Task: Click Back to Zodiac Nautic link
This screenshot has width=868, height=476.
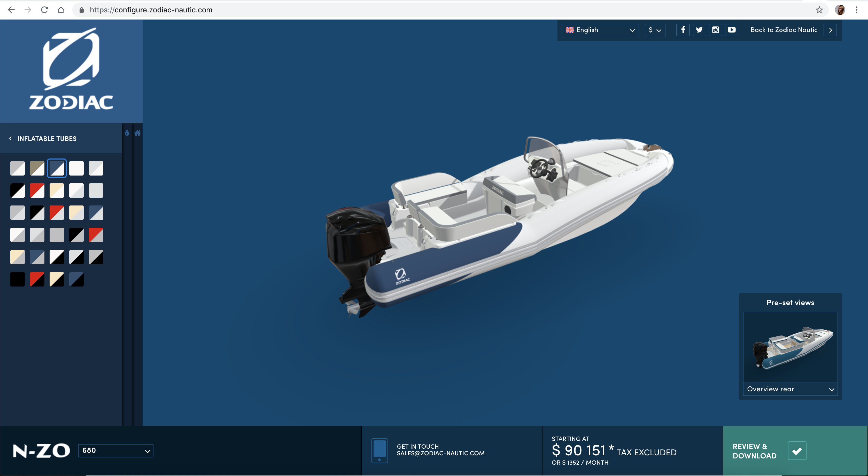Action: (784, 30)
